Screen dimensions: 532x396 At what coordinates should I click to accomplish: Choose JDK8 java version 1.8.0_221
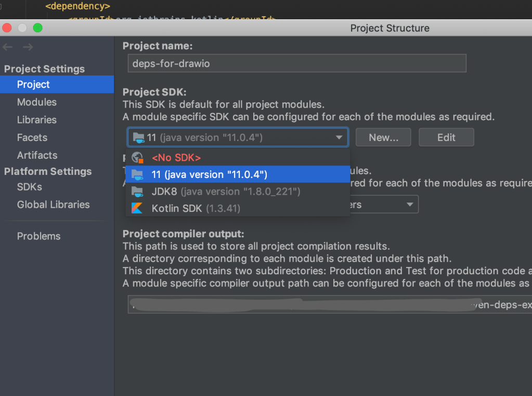(x=226, y=191)
